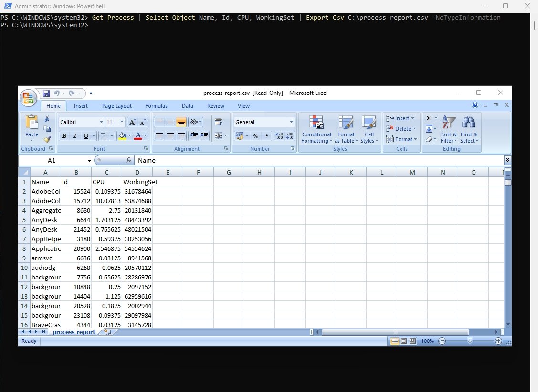Open Microsoft Excel Help

tap(475, 105)
